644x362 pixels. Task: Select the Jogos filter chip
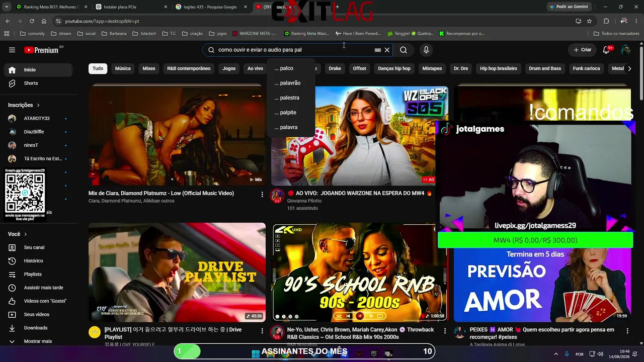229,68
